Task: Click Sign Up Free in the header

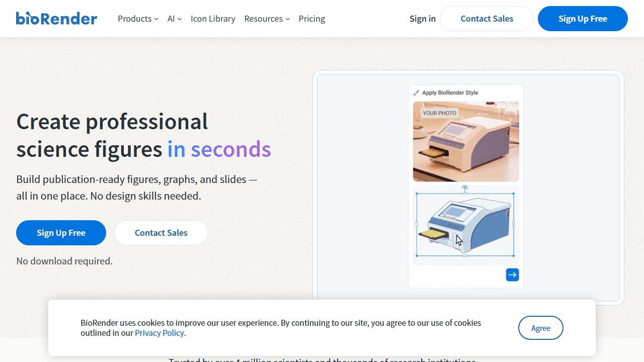Action: pos(583,19)
